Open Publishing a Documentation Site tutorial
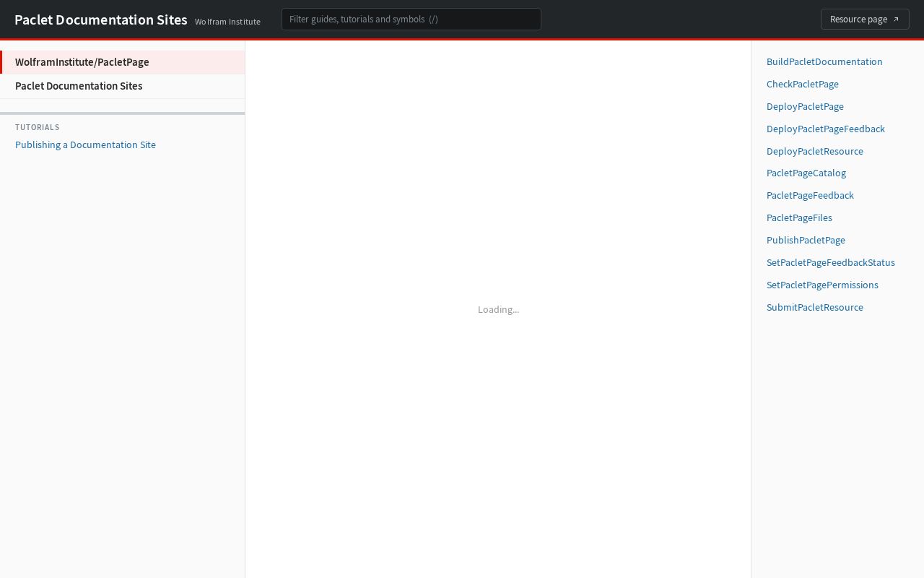The height and width of the screenshot is (578, 924). 85,144
